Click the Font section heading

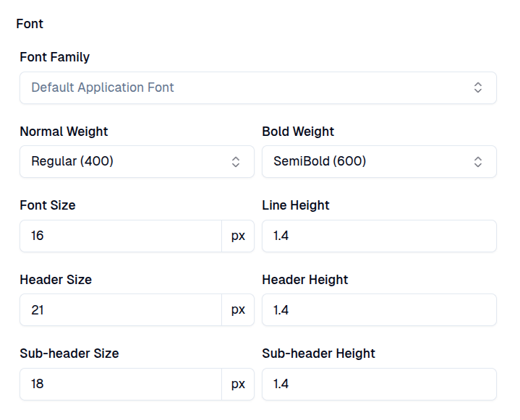tap(30, 24)
